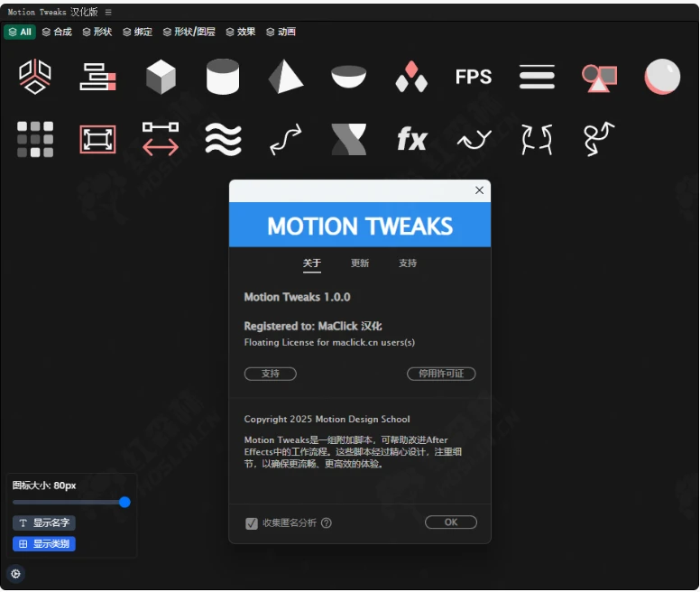Viewport: 700px width, 592px height.
Task: Click the Registered to: MaClick text
Action: tap(312, 327)
